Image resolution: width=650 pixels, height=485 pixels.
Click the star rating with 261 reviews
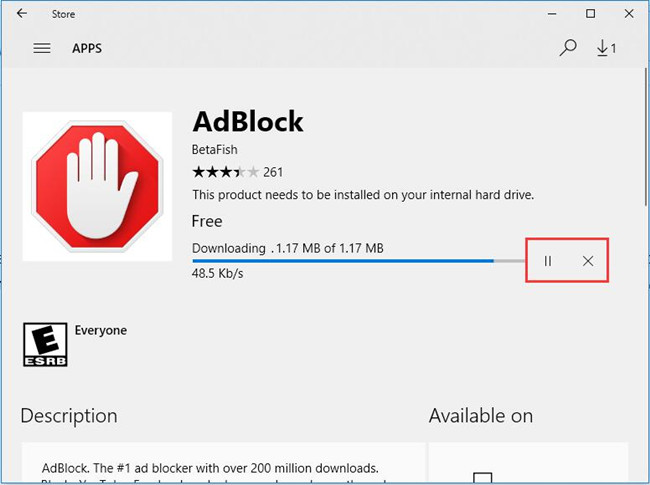coord(238,172)
